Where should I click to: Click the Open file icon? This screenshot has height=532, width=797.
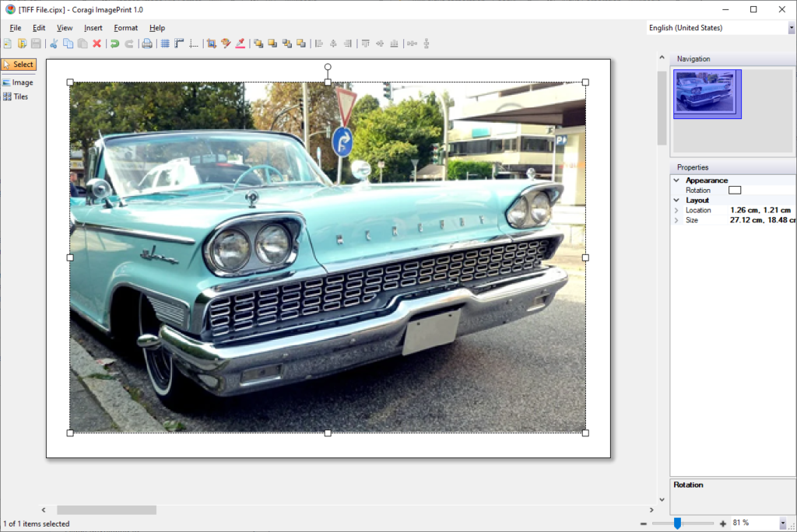click(x=22, y=44)
